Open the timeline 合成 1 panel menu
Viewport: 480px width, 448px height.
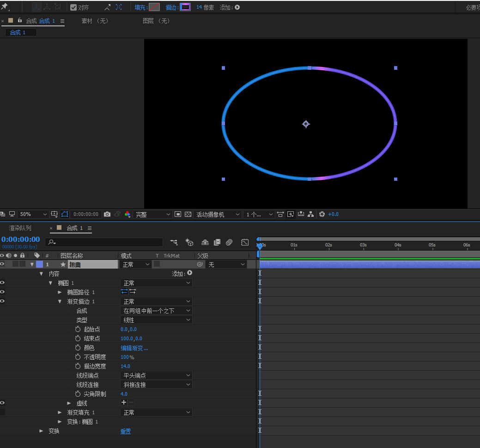point(90,228)
